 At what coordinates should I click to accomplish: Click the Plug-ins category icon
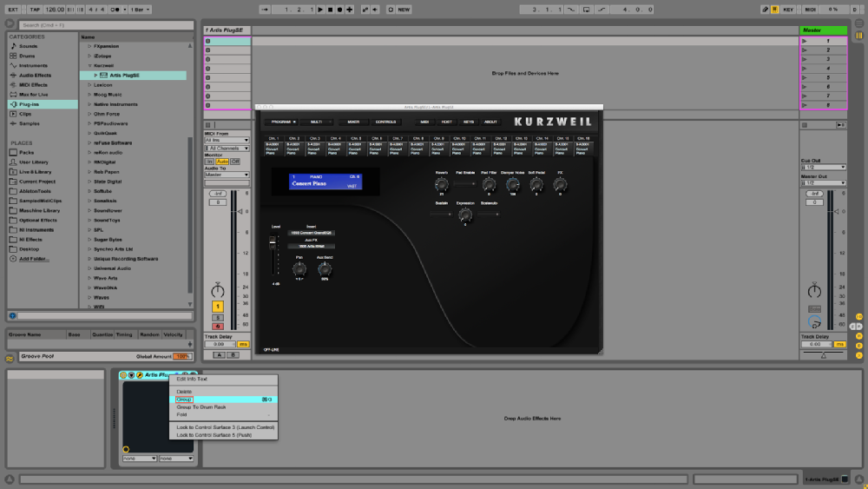click(x=11, y=104)
